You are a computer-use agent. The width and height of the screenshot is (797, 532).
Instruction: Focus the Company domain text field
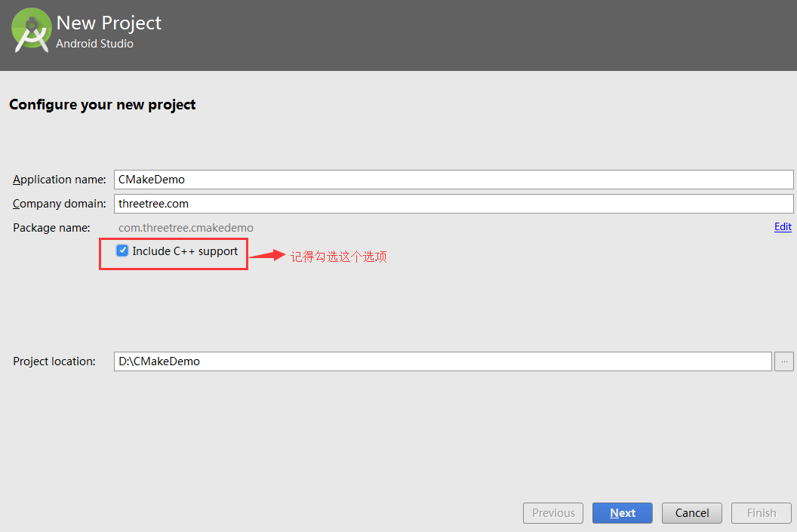coord(453,204)
